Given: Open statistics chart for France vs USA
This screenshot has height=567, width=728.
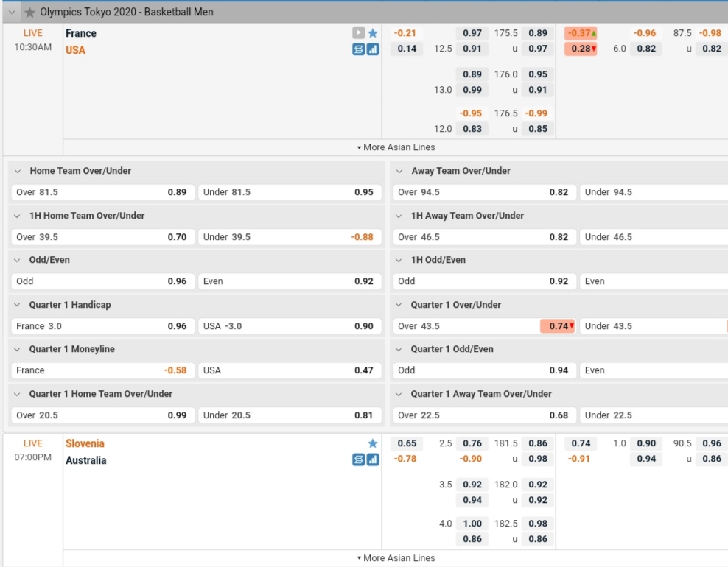Looking at the screenshot, I should (373, 49).
